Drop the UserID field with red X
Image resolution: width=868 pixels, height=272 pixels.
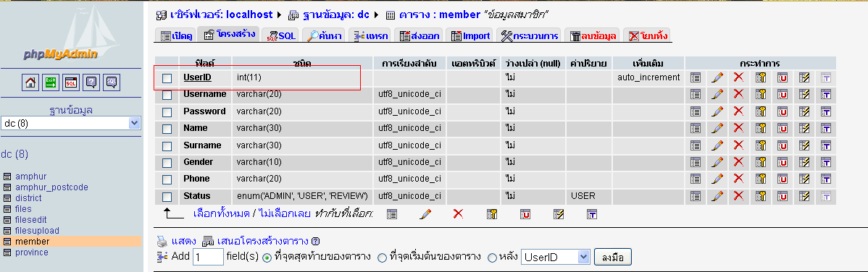(738, 78)
